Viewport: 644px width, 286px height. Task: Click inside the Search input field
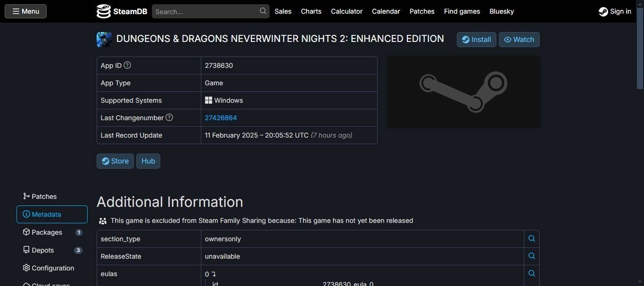tap(207, 11)
